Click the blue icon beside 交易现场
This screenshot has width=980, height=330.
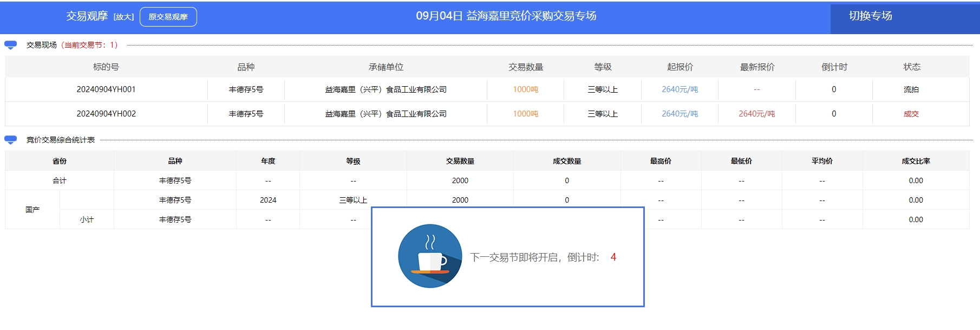point(11,45)
